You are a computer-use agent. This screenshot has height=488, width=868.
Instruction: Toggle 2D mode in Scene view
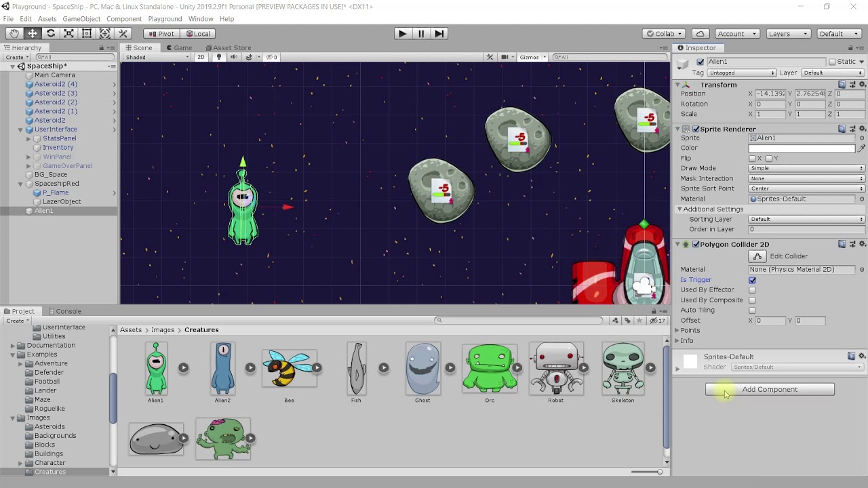[201, 57]
